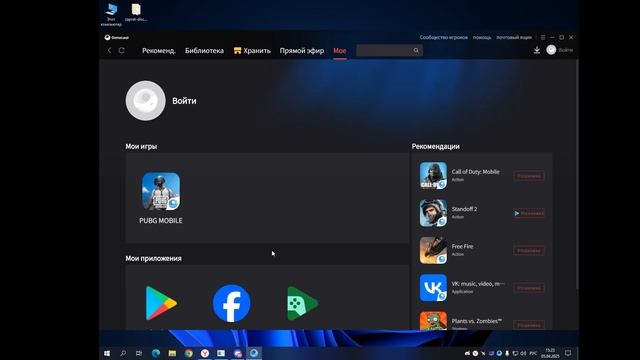Open the почтовый ящик link
Screen dimensions: 640x360
tap(514, 37)
